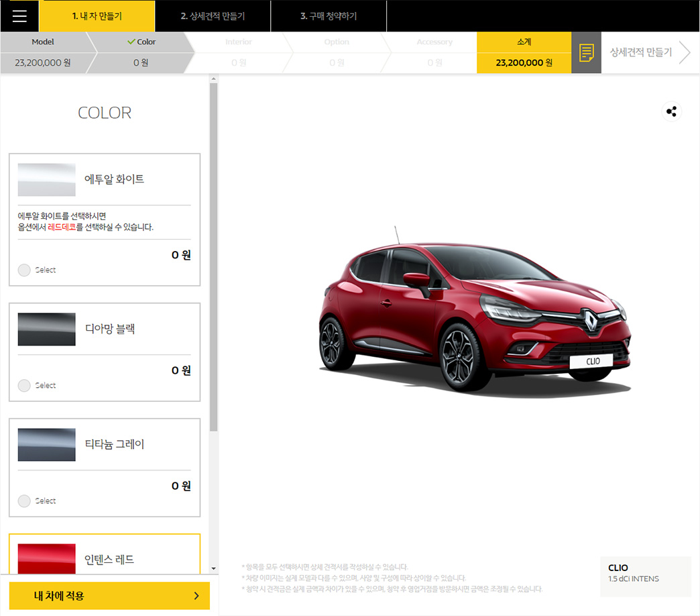
Task: Open the 3. 구매 청약하기 tab
Action: click(329, 16)
